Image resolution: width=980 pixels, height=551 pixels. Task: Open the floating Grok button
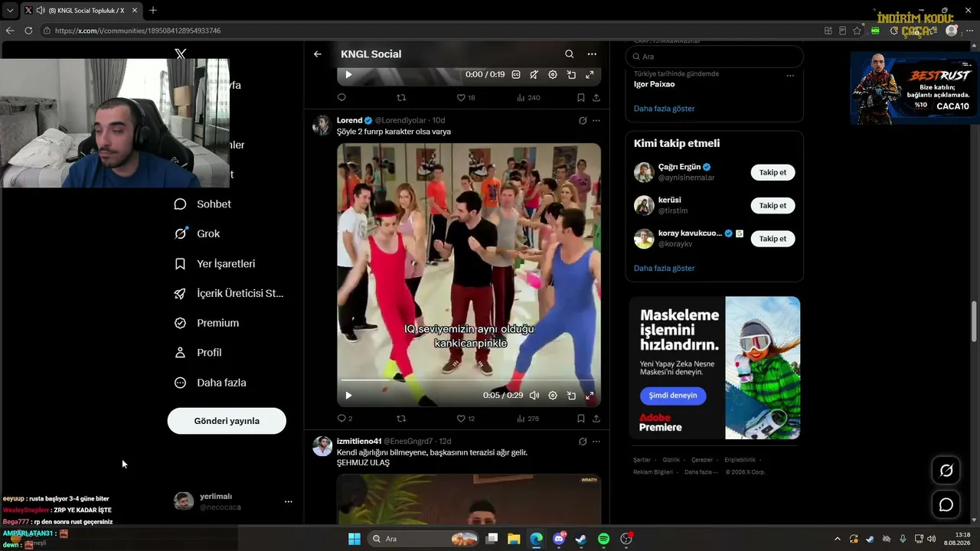coord(946,471)
